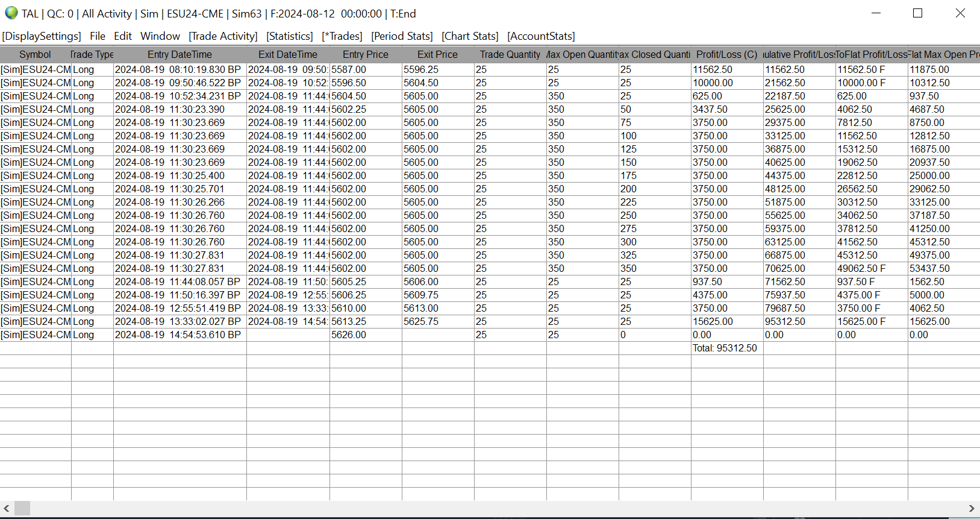Select max open profit value 1562.50
The width and height of the screenshot is (980, 519).
pos(944,282)
